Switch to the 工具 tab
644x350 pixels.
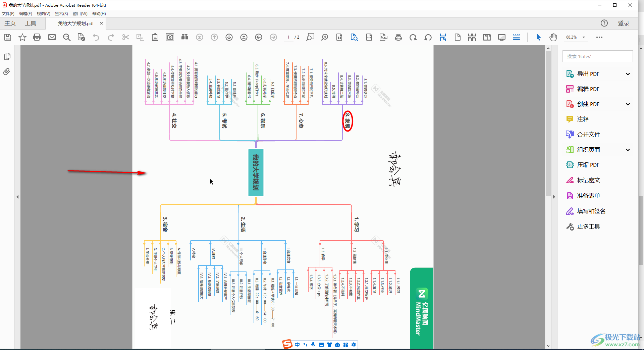coord(31,23)
